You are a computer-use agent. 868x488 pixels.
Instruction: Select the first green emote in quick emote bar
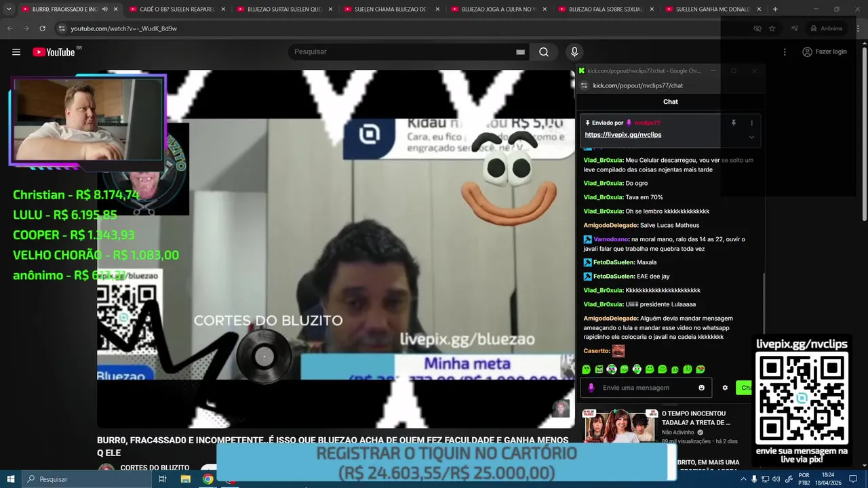587,369
